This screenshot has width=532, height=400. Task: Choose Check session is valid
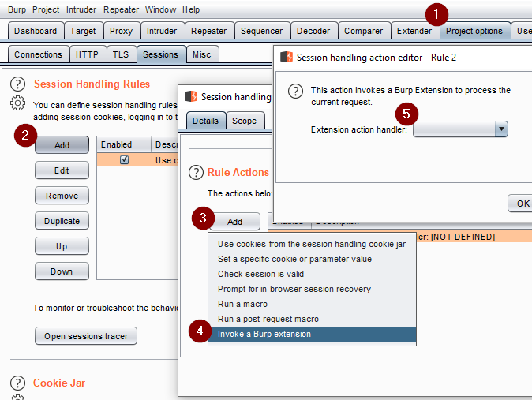312,274
